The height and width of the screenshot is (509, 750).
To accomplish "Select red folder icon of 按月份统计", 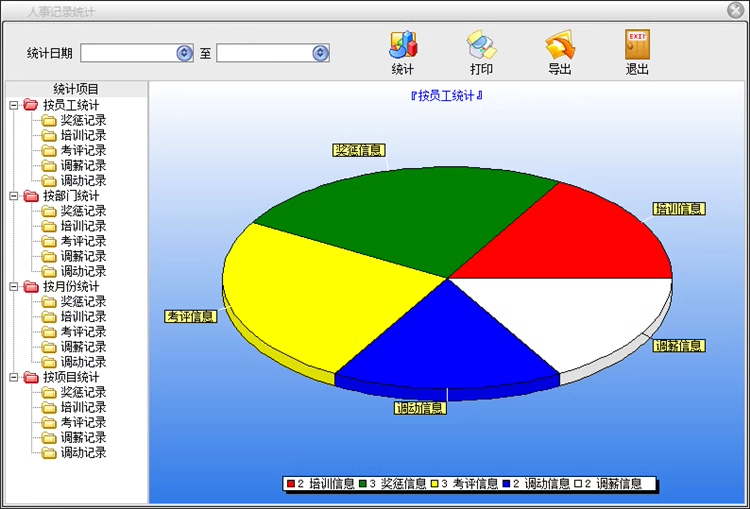I will point(31,286).
